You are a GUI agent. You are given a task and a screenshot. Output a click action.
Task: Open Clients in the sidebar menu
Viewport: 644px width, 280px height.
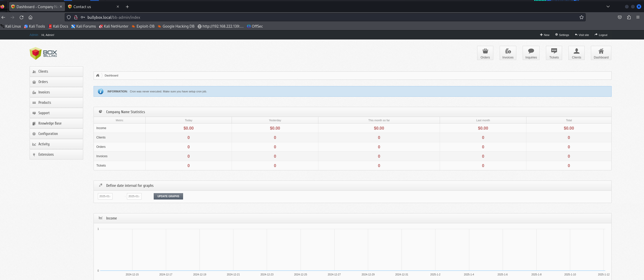pyautogui.click(x=56, y=71)
